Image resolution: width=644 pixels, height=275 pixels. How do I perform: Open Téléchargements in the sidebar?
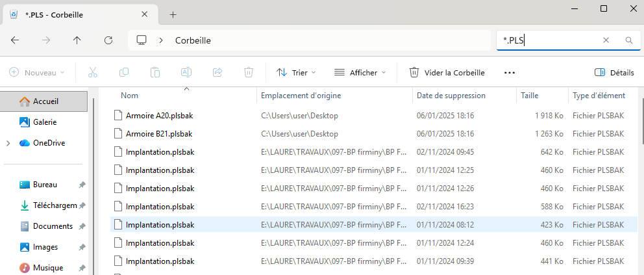coord(49,205)
